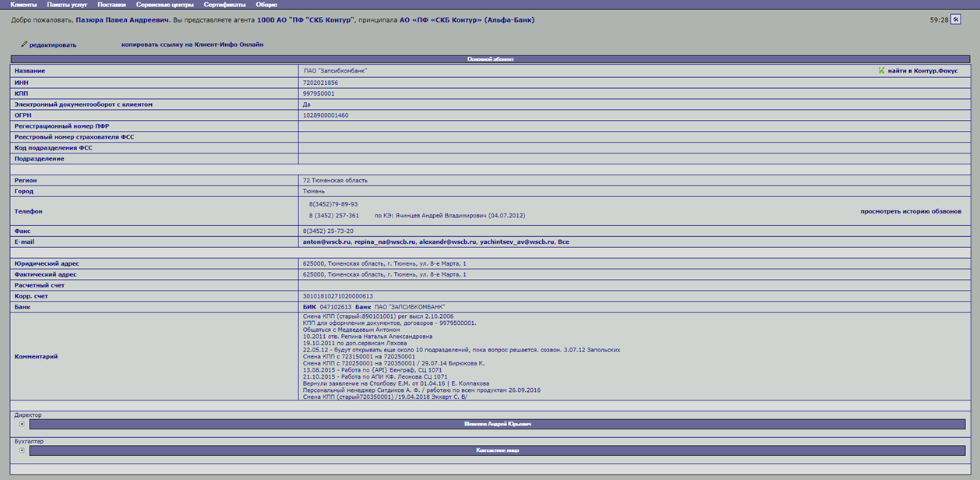Click the редактировать link
This screenshot has height=480, width=980.
53,45
